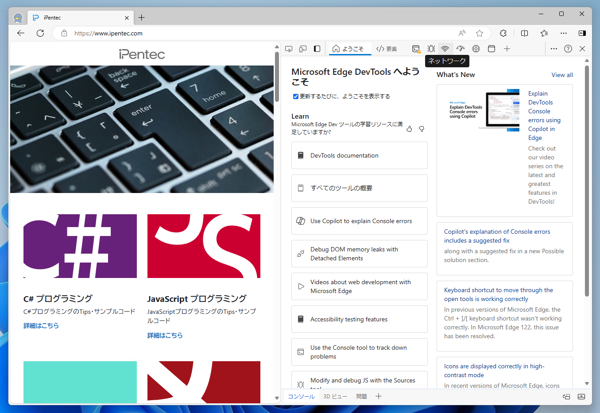Click the webpage scrollbar down arrow
The image size is (600, 413).
pyautogui.click(x=277, y=398)
